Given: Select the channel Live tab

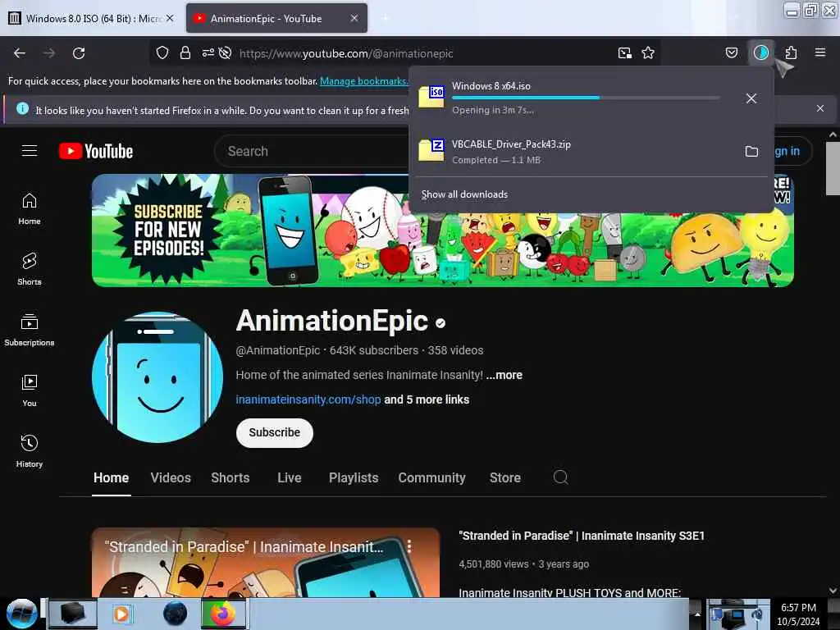Looking at the screenshot, I should pyautogui.click(x=290, y=478).
